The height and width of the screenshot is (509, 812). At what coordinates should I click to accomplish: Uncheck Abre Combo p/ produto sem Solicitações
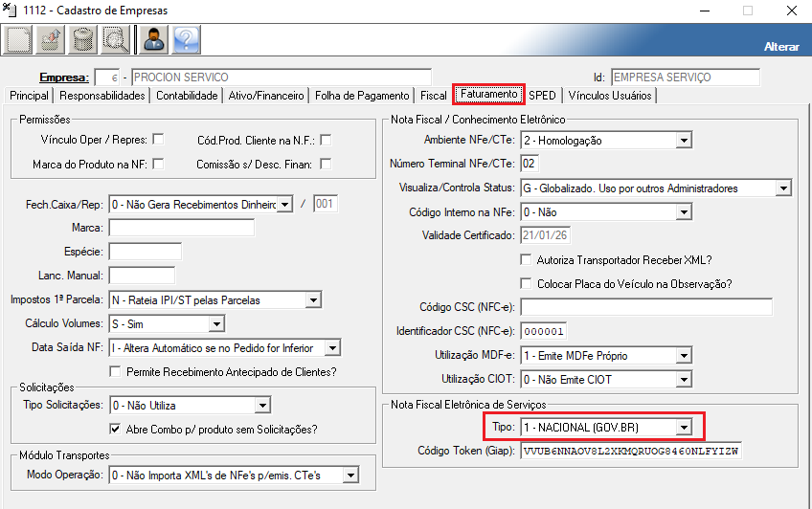[116, 429]
